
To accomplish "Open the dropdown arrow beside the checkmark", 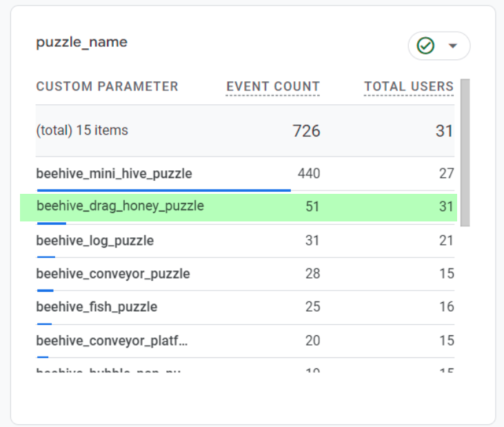I will (x=453, y=46).
